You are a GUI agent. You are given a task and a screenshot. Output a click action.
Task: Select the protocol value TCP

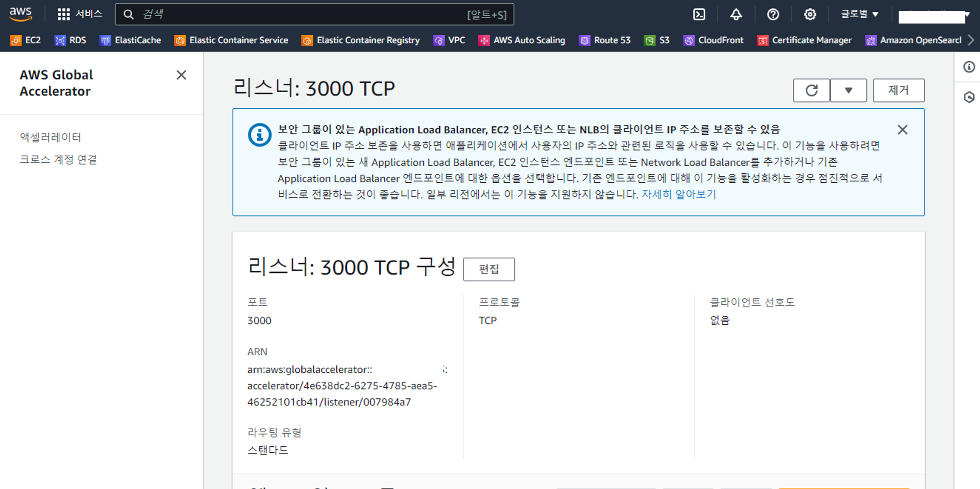coord(488,321)
